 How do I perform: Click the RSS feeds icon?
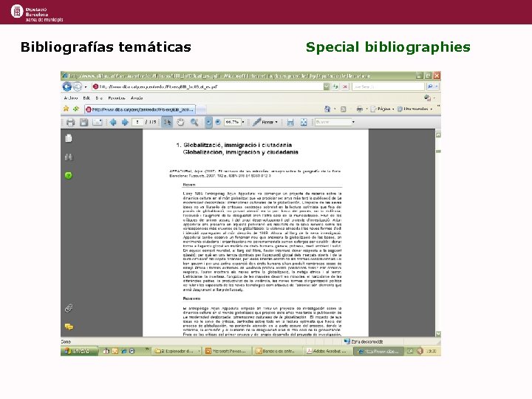coord(344,109)
